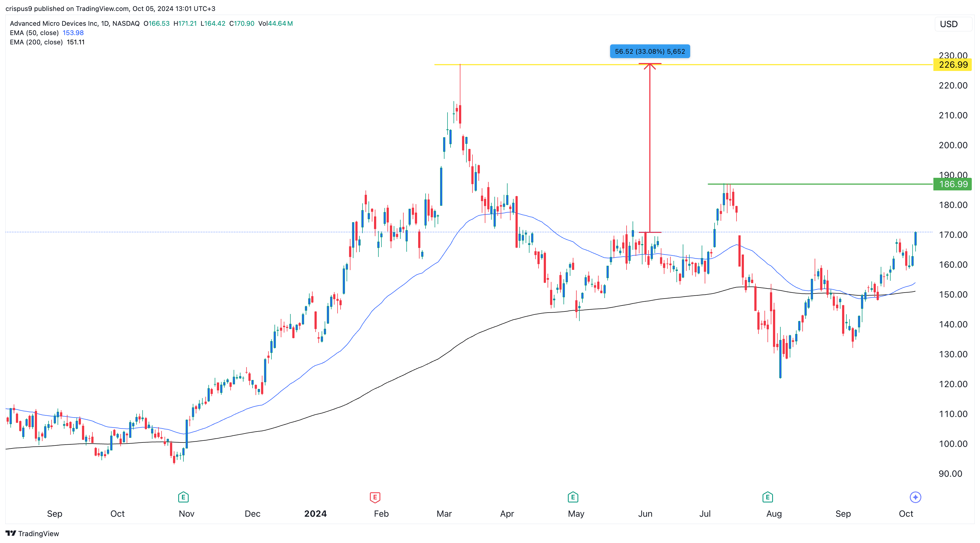Screen dimensions: 980x543
Task: Click the 100.00 price axis label
Action: coord(953,444)
